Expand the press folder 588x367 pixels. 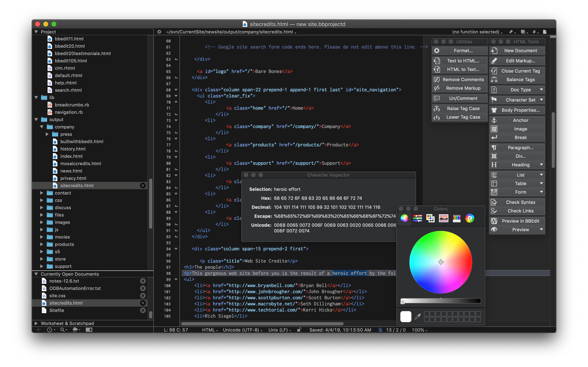click(47, 134)
